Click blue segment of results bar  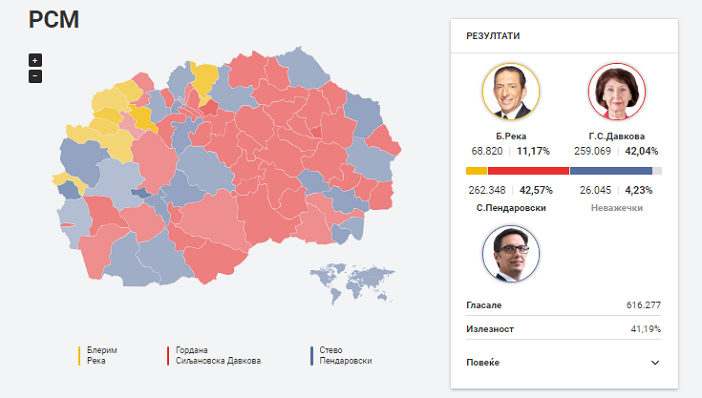coord(611,171)
